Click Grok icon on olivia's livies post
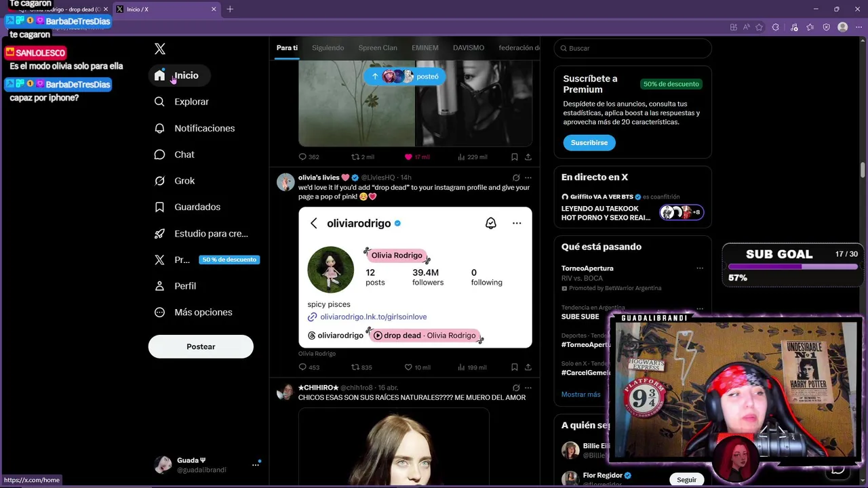This screenshot has width=868, height=488. (516, 178)
